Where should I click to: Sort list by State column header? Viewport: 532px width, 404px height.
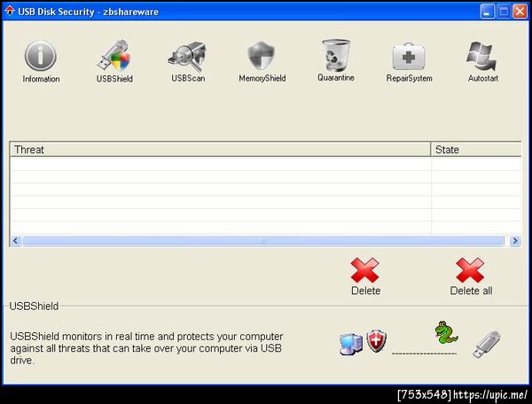pos(476,150)
